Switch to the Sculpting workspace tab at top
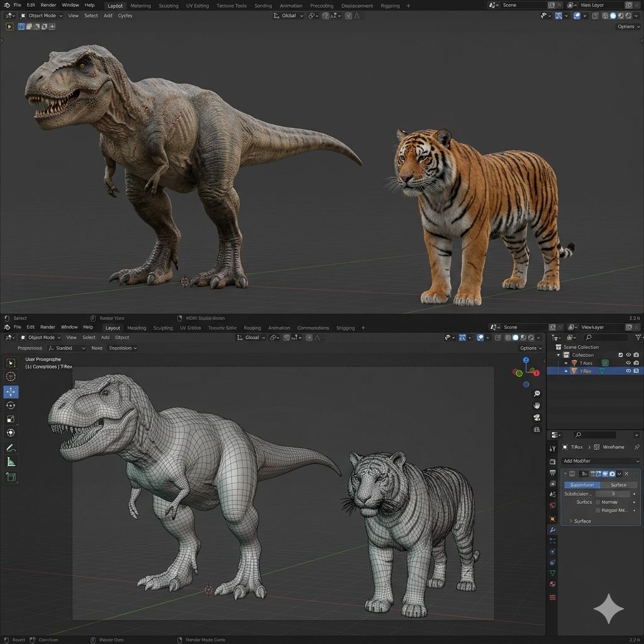Screen dimensions: 644x644 point(168,6)
